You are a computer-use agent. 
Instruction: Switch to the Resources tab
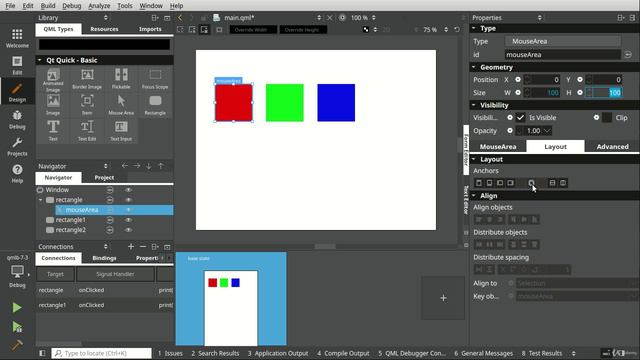click(x=104, y=29)
